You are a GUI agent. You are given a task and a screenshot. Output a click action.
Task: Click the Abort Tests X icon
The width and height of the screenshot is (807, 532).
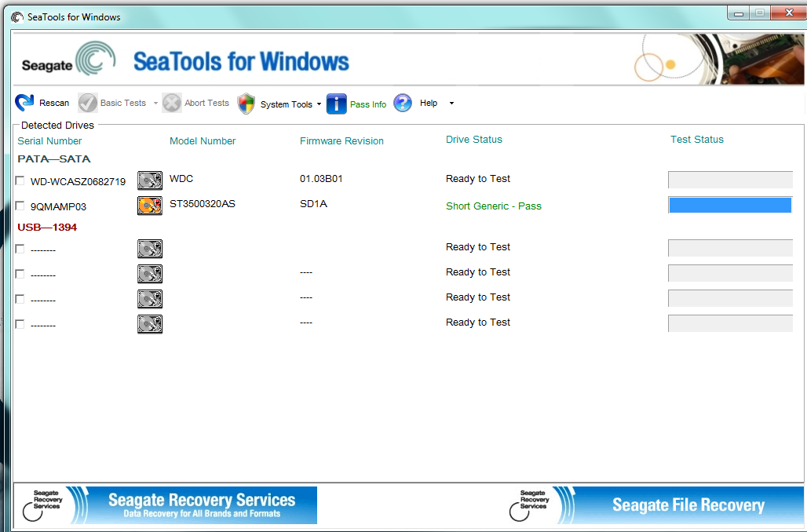pyautogui.click(x=171, y=103)
